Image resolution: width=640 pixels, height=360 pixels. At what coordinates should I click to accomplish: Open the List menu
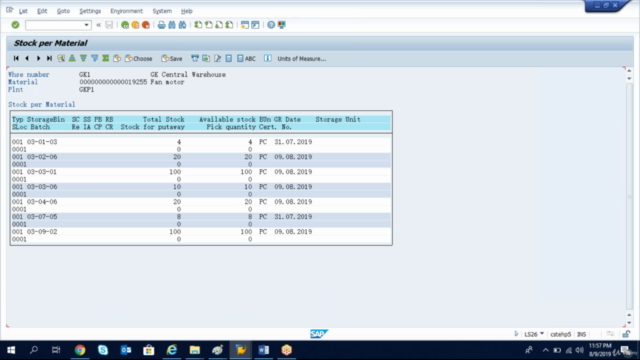(x=23, y=11)
